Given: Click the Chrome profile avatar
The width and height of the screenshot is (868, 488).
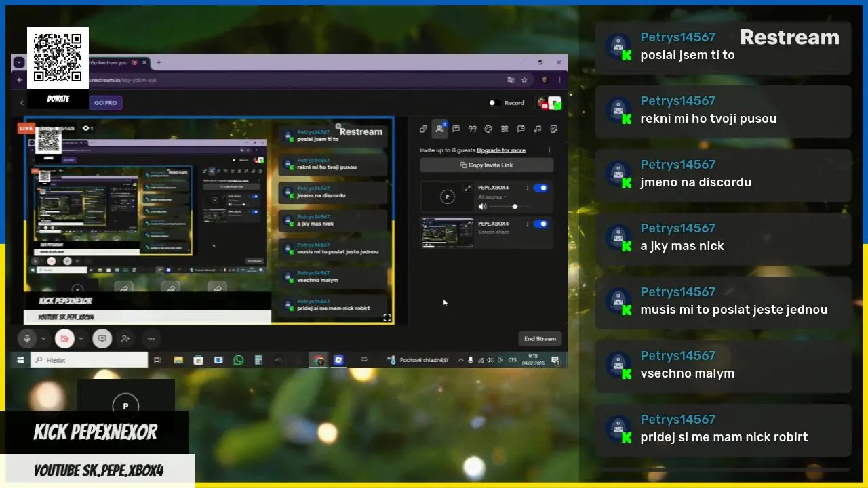Looking at the screenshot, I should coord(545,80).
